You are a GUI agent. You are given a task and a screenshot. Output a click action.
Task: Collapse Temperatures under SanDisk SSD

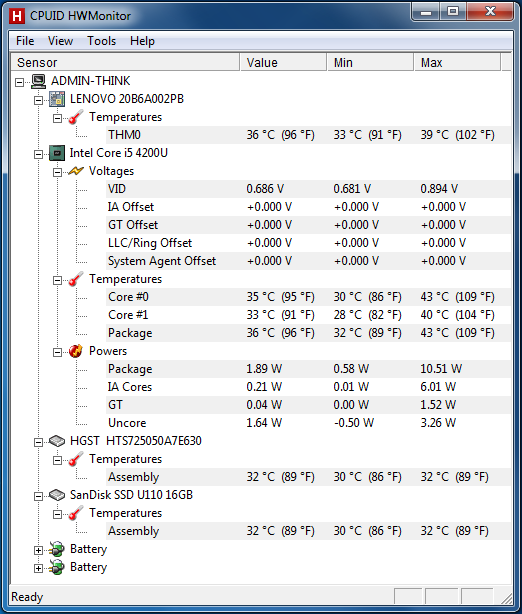(x=57, y=515)
